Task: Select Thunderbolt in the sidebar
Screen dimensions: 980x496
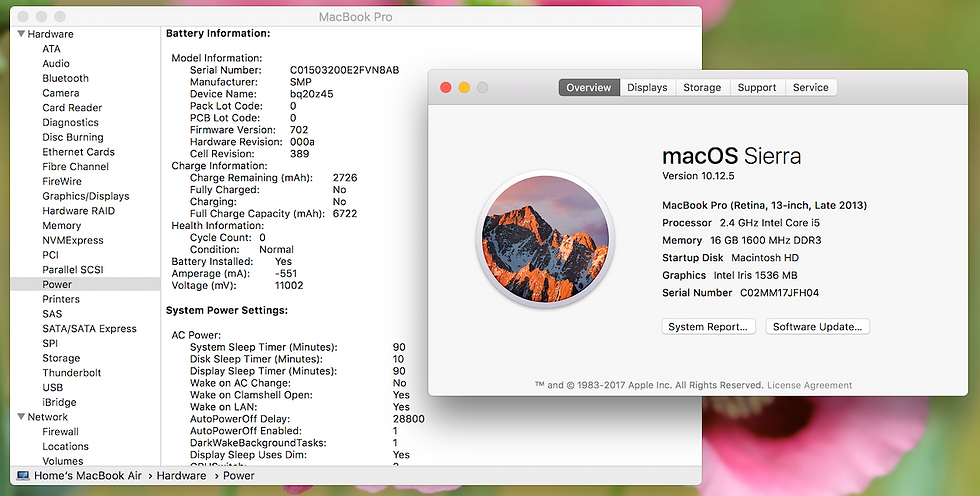Action: 71,372
